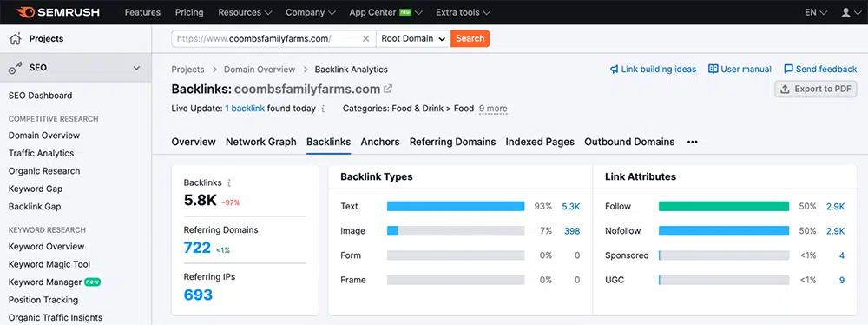This screenshot has width=868, height=325.
Task: Click the Nofollow attribute bar
Action: (724, 231)
